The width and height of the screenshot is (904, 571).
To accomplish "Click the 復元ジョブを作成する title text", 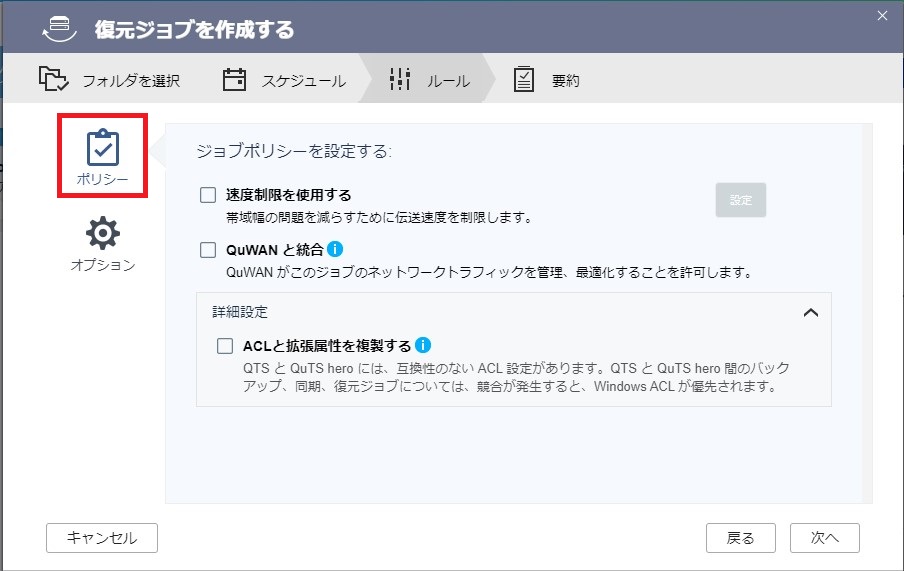I will pyautogui.click(x=194, y=29).
